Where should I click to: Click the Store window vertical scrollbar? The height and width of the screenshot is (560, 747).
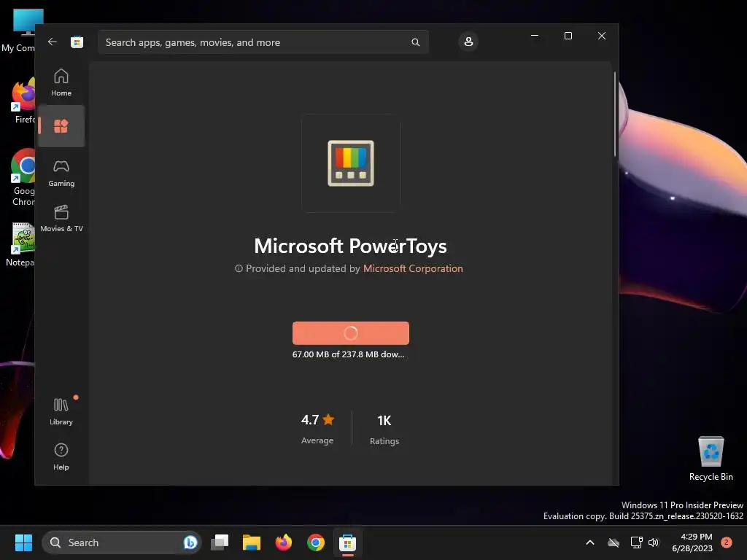(614, 114)
